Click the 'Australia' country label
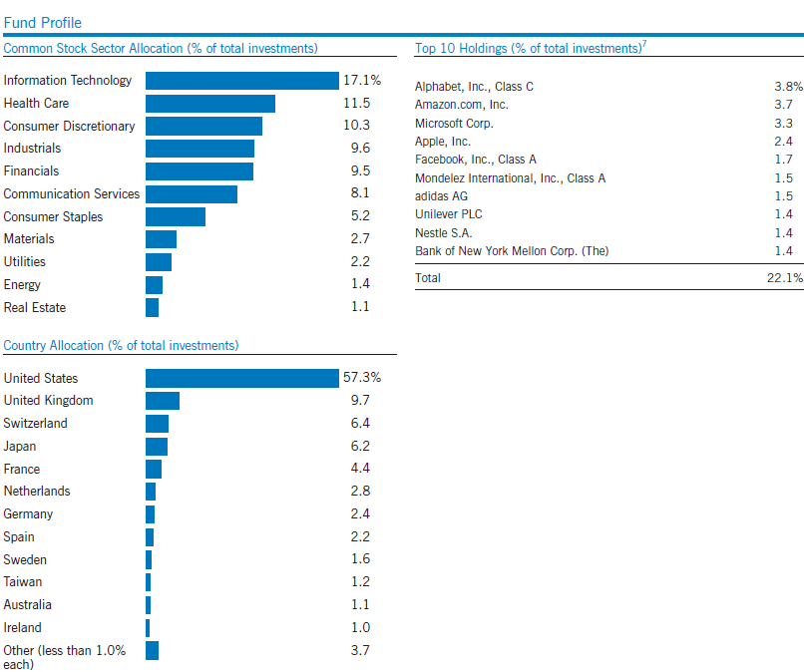The width and height of the screenshot is (804, 672). click(x=28, y=605)
